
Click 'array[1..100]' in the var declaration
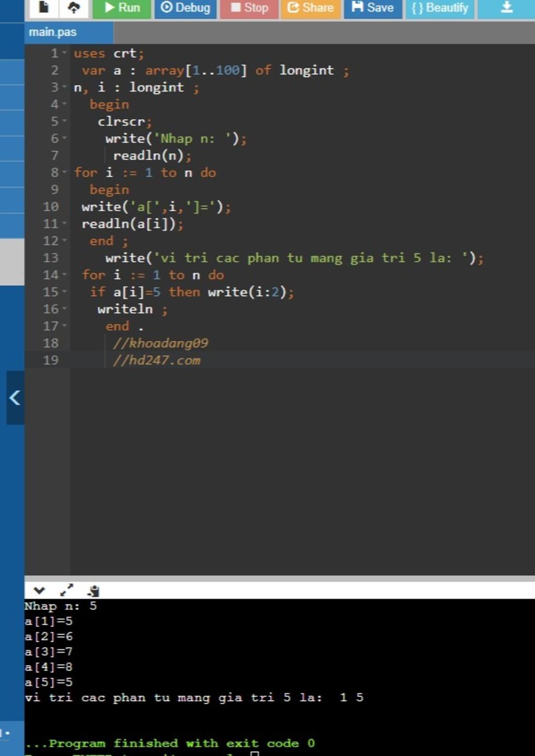point(195,71)
